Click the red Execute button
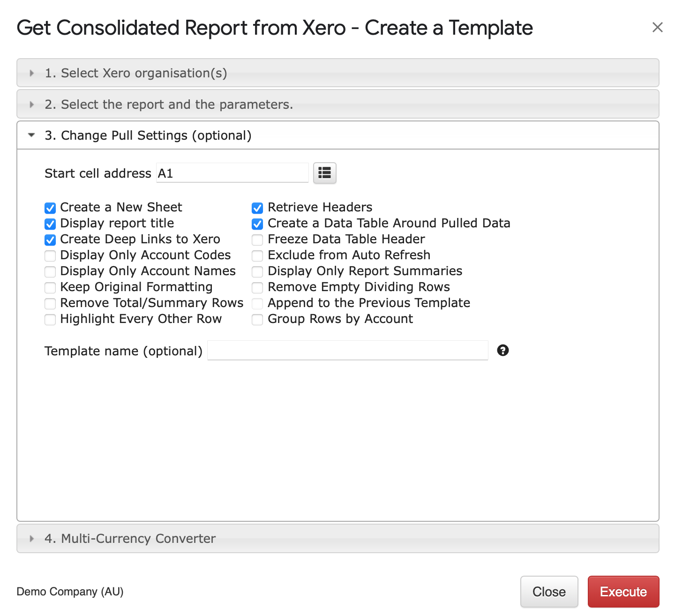The height and width of the screenshot is (616, 690). pos(623,592)
